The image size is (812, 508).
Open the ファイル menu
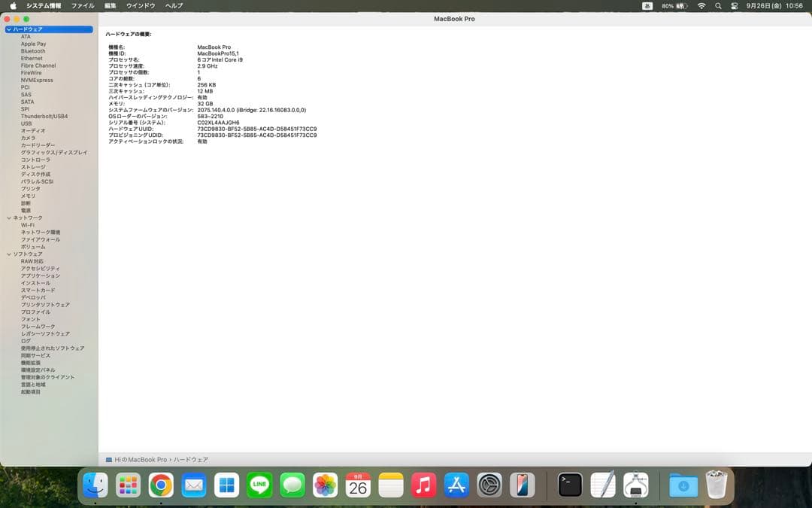pos(83,5)
